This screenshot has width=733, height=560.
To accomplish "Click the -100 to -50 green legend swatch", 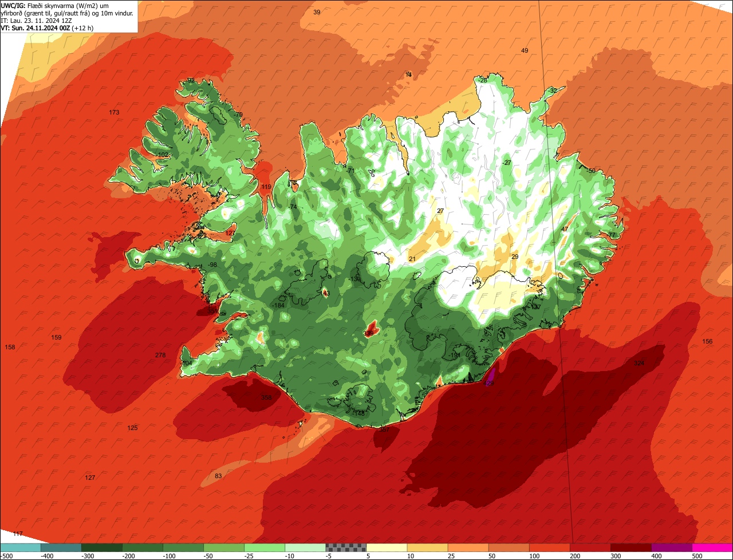I will [183, 547].
